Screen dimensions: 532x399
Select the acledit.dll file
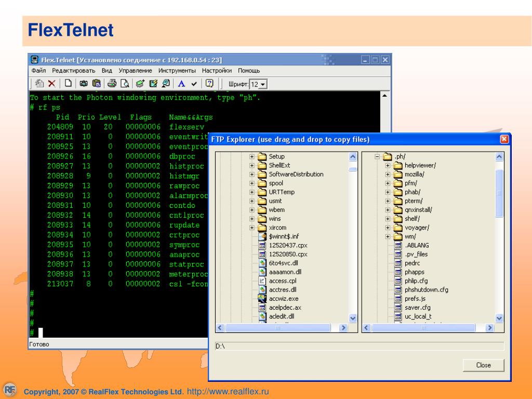(281, 316)
